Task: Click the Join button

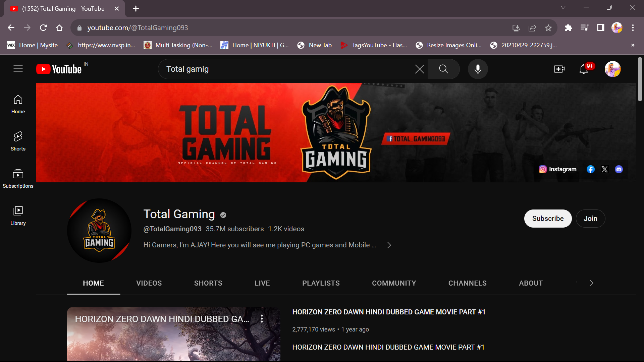Action: (x=590, y=219)
